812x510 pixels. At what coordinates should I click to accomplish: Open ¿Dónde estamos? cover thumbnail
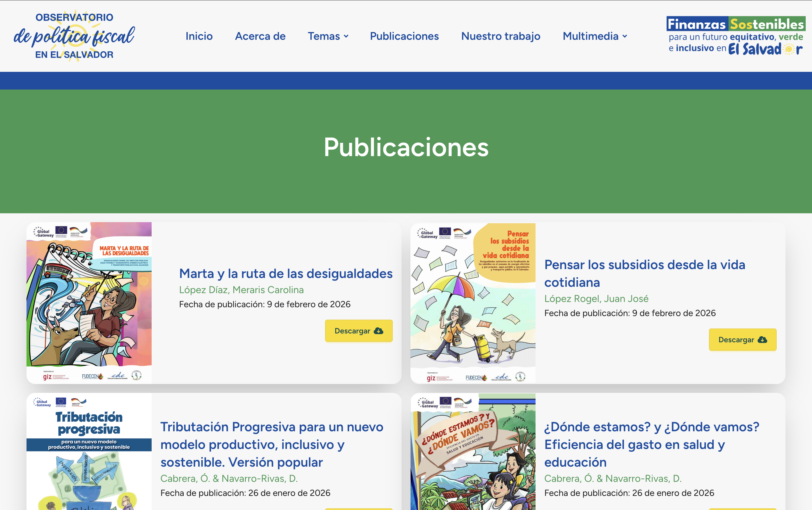473,452
